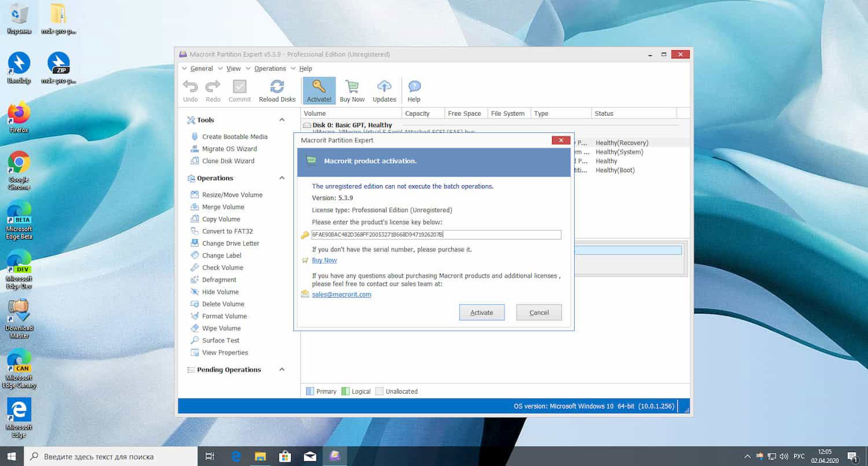The image size is (868, 466).
Task: Launch the Clone Disk Wizard
Action: (x=228, y=161)
